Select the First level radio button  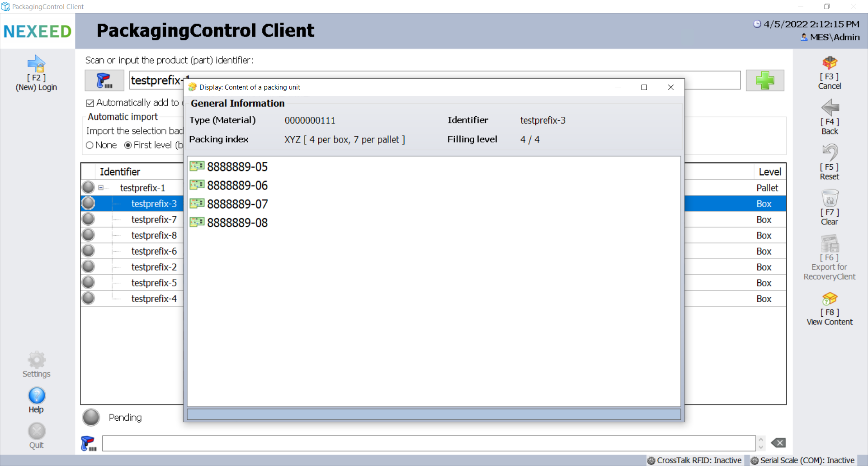[x=128, y=145]
